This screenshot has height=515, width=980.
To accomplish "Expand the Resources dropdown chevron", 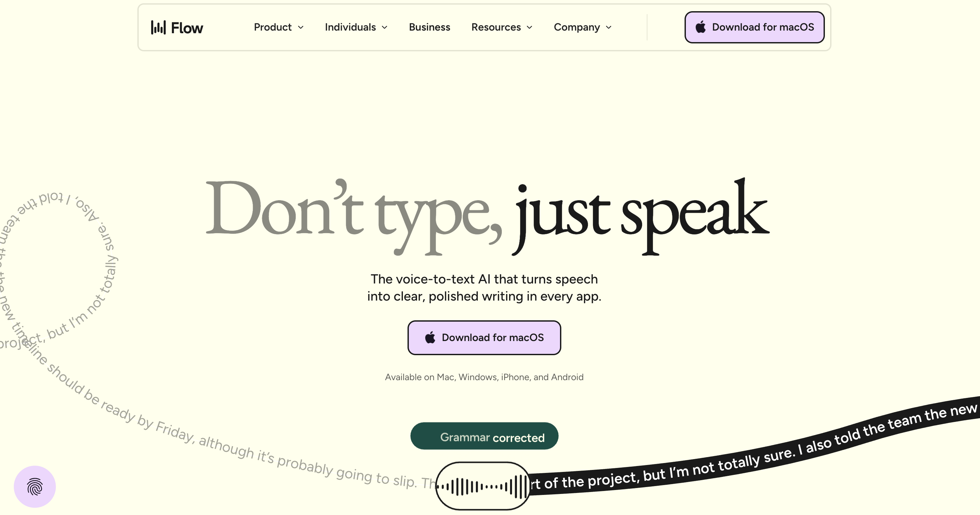I will point(529,27).
